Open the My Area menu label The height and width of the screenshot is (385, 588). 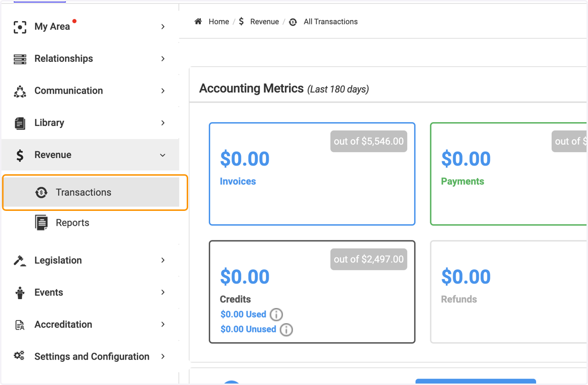[52, 27]
